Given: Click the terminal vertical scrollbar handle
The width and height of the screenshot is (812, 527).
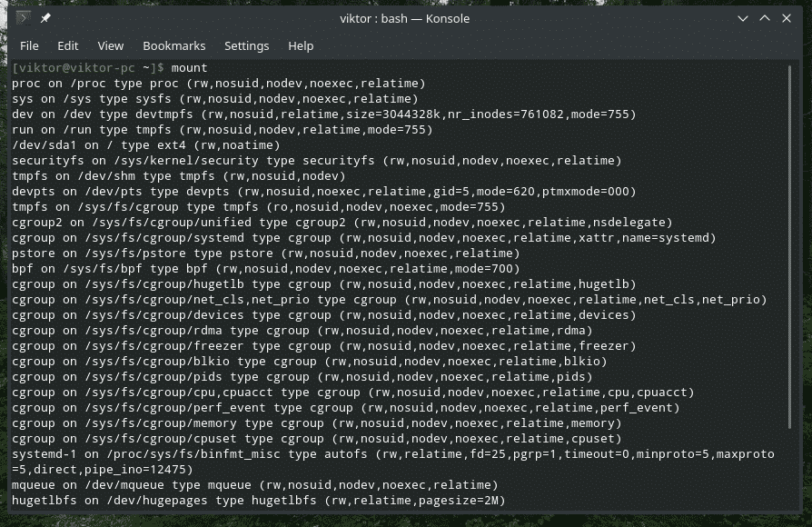Looking at the screenshot, I should coord(789,247).
